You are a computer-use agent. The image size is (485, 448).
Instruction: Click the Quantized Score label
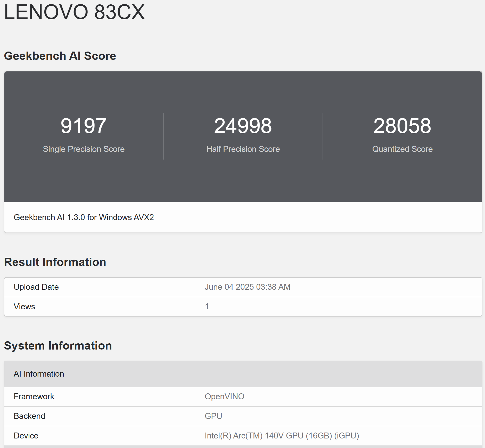coord(402,149)
